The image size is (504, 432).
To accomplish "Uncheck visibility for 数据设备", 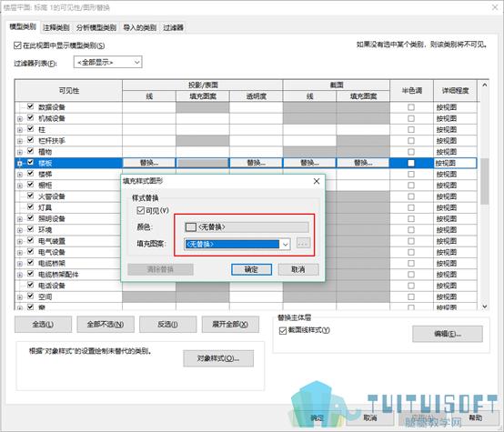I will point(31,106).
